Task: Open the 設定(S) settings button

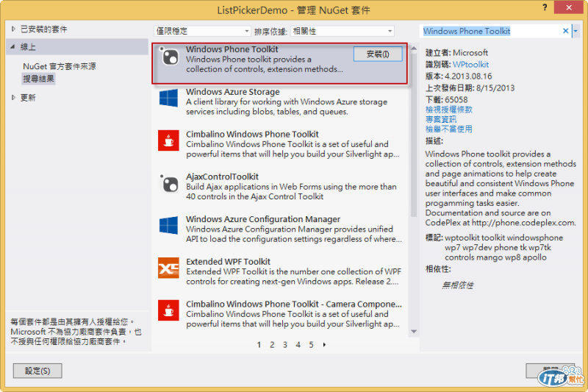Action: [x=37, y=371]
